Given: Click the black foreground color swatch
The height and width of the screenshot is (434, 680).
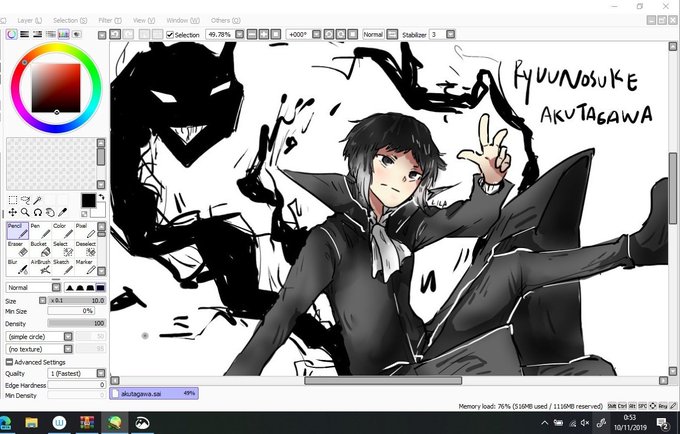Looking at the screenshot, I should [88, 200].
